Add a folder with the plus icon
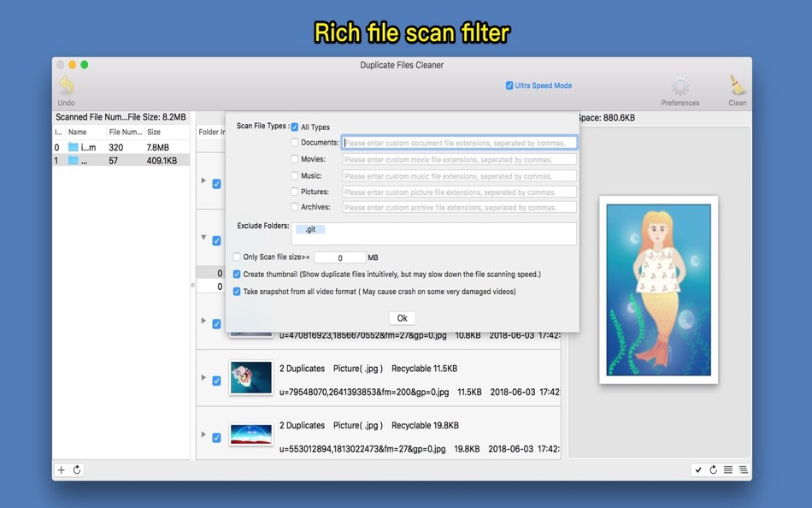The height and width of the screenshot is (508, 812). tap(61, 470)
